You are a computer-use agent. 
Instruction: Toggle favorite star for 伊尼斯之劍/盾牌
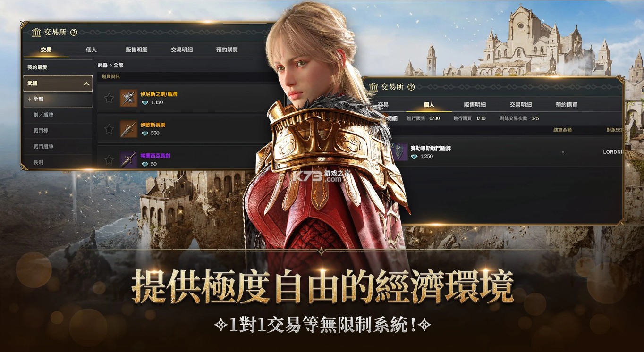click(x=109, y=98)
